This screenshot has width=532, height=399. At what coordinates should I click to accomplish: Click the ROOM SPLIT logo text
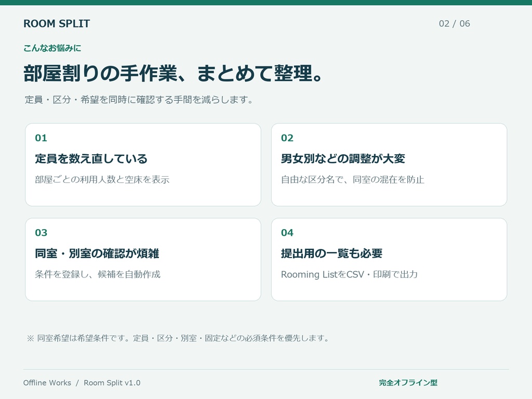[57, 23]
